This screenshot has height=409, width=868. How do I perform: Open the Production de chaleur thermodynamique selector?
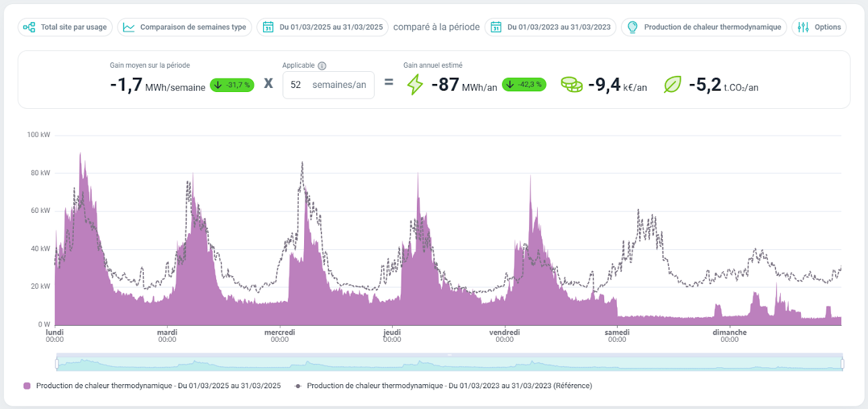[x=712, y=28]
